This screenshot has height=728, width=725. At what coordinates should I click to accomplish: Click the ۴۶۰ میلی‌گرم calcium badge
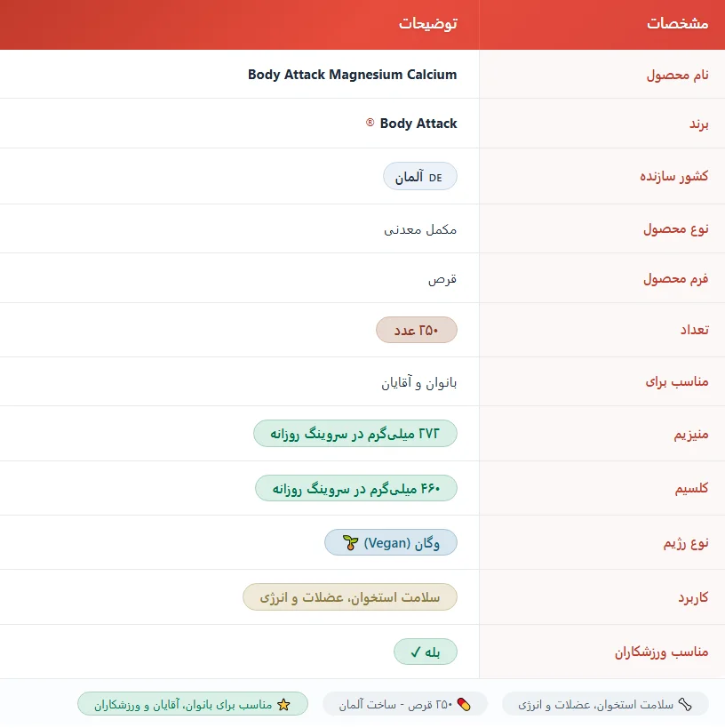tap(356, 488)
